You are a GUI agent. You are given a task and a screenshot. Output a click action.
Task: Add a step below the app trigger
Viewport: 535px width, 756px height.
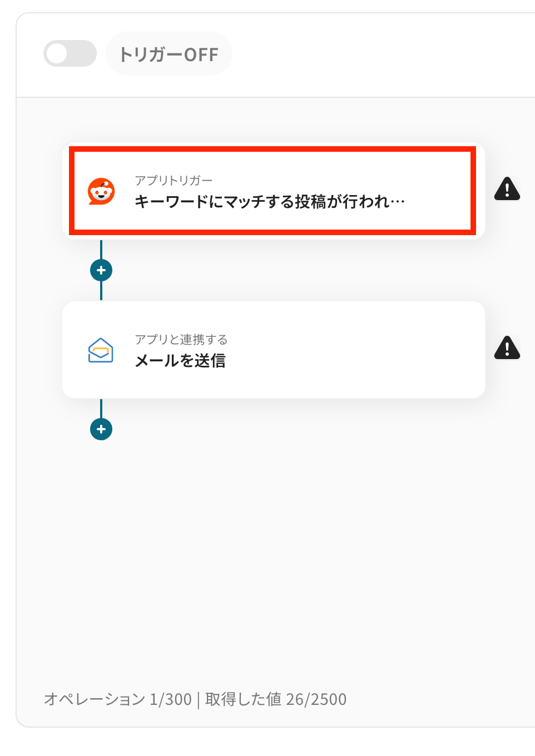[101, 270]
